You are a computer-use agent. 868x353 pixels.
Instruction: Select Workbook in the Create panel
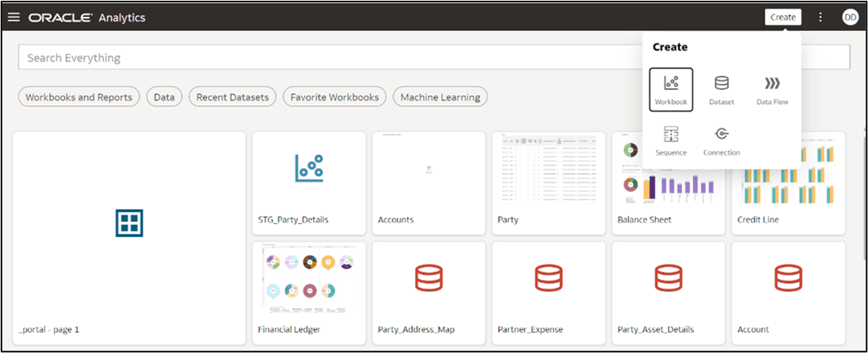[671, 90]
